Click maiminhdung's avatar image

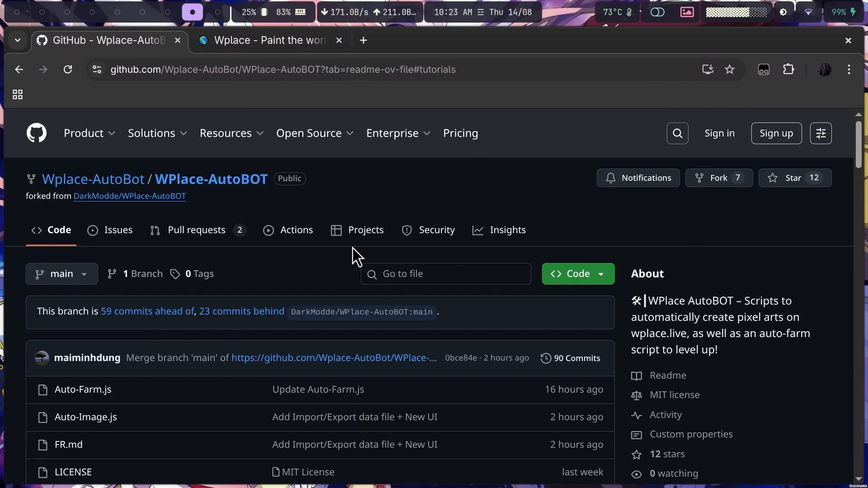[42, 358]
